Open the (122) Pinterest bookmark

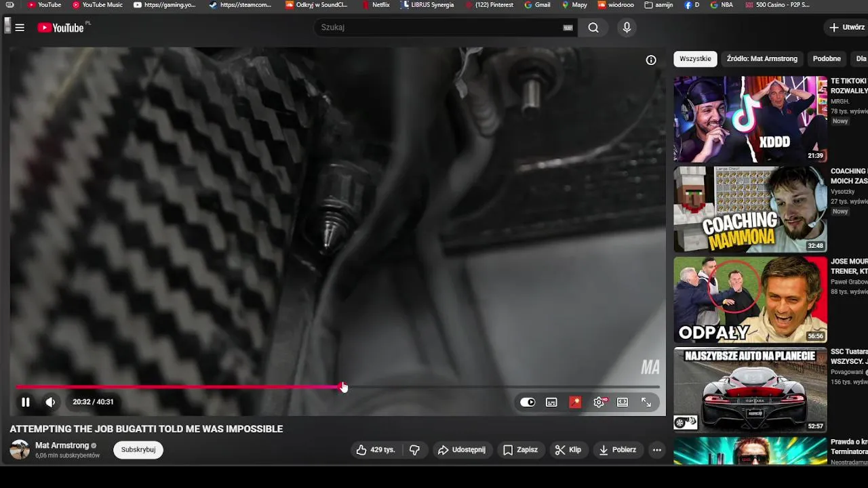click(489, 5)
